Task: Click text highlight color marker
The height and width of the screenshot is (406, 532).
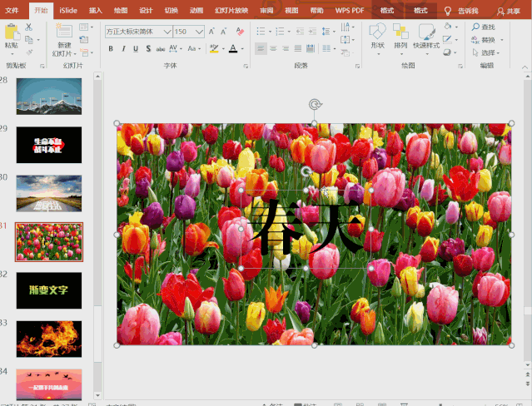Action: point(214,49)
